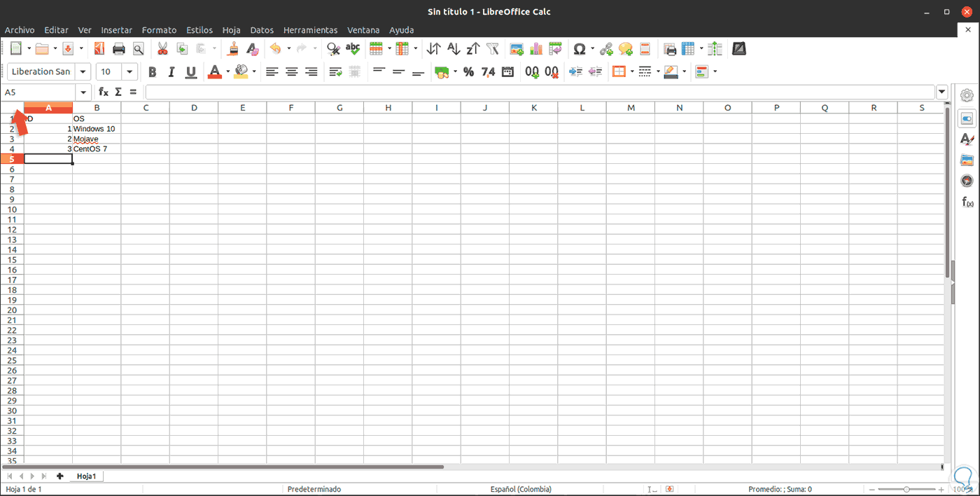Print with the printer icon
This screenshot has width=980, height=496.
pos(118,48)
